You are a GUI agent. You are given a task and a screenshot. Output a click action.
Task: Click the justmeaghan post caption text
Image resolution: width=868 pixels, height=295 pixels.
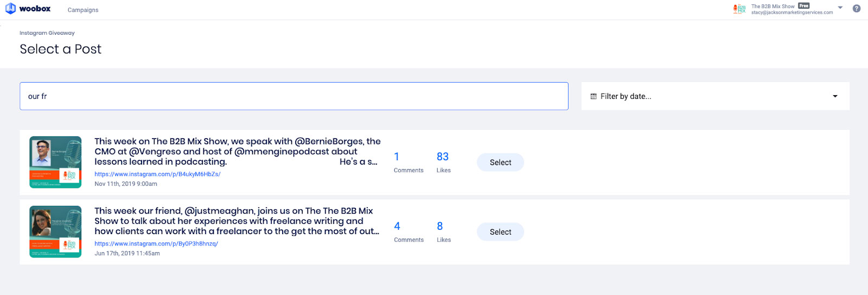coord(237,221)
